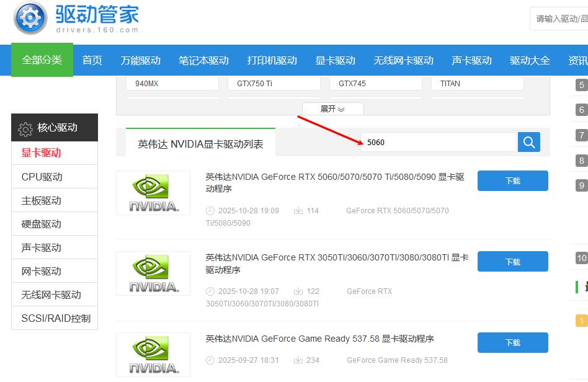This screenshot has width=588, height=382.
Task: Click the rank number 7 badge
Action: 582,135
